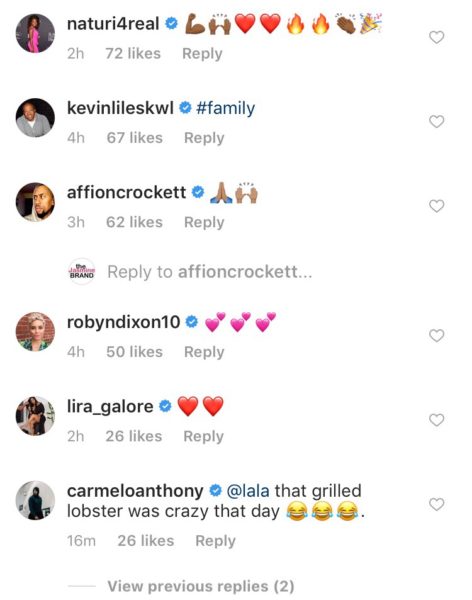View affioncrockett's profile photo
This screenshot has width=472, height=600.
pos(35,202)
